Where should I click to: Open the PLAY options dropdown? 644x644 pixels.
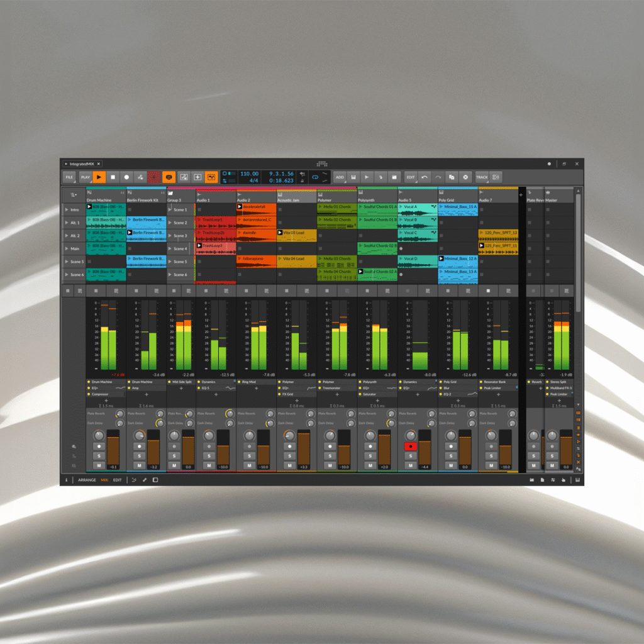point(85,177)
